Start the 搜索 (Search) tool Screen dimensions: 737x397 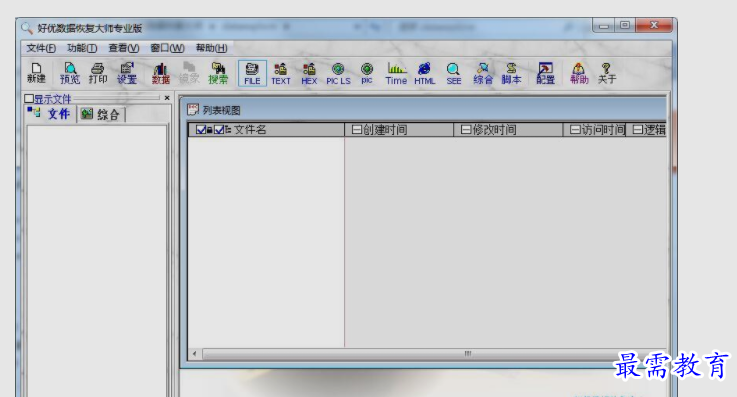tap(218, 73)
